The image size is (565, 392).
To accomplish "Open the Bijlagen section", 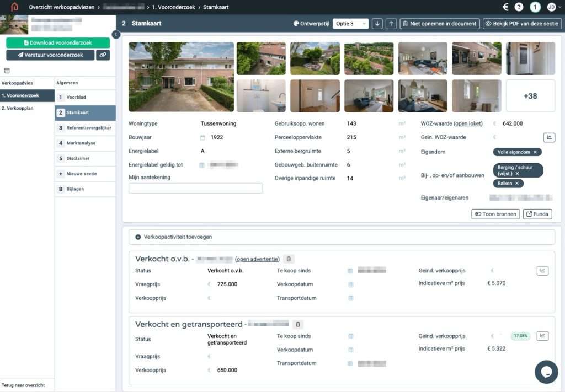I will click(86, 189).
